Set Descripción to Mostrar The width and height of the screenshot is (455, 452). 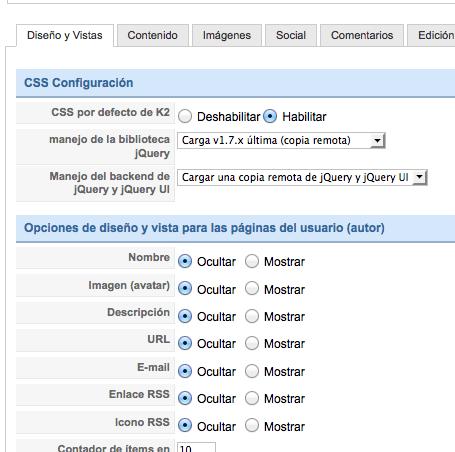point(252,316)
